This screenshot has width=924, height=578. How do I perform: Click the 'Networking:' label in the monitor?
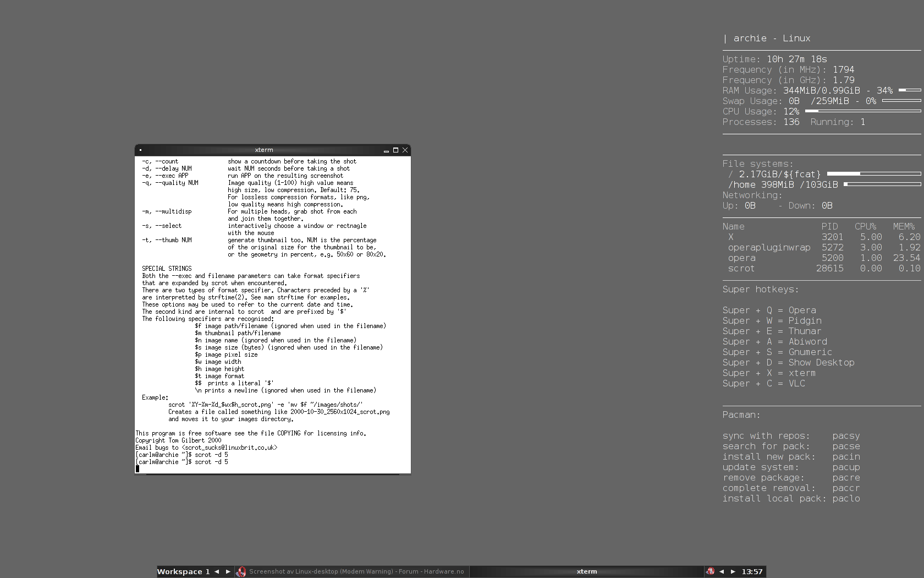pos(752,195)
